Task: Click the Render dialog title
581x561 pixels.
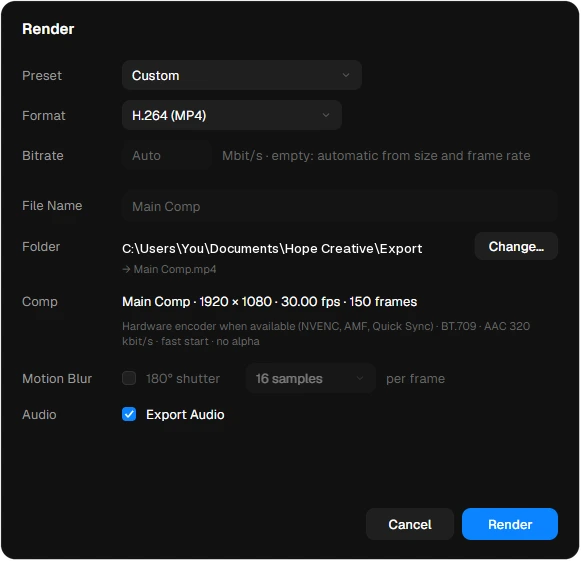Action: tap(48, 29)
